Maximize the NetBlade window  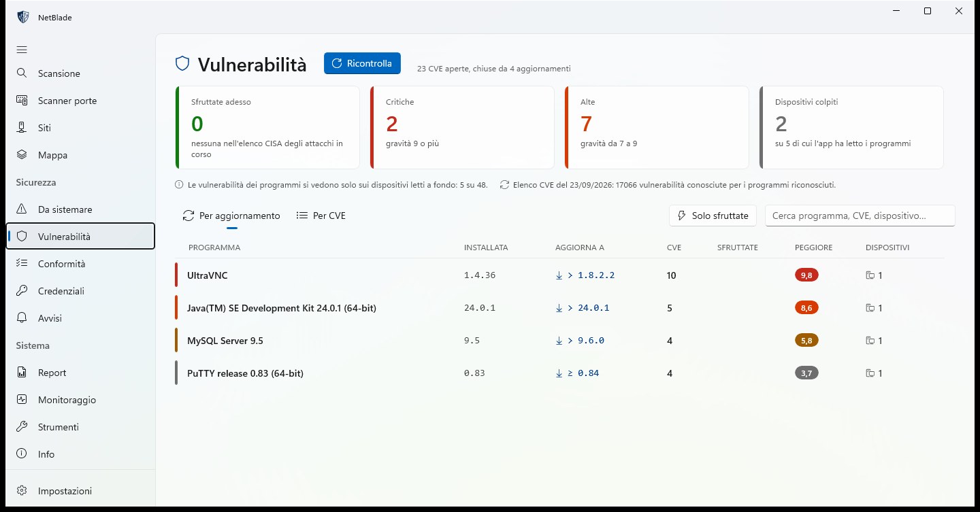pos(927,11)
